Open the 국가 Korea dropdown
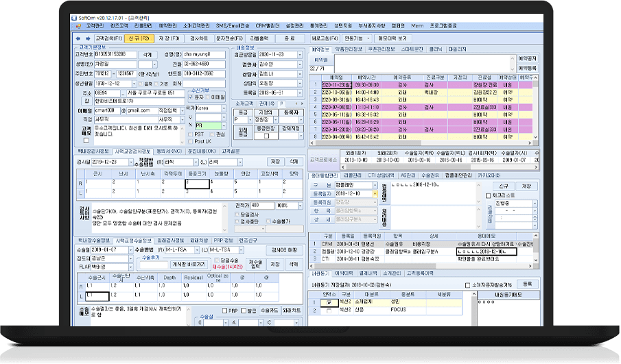Viewport: 621px width, 364px height. click(224, 108)
